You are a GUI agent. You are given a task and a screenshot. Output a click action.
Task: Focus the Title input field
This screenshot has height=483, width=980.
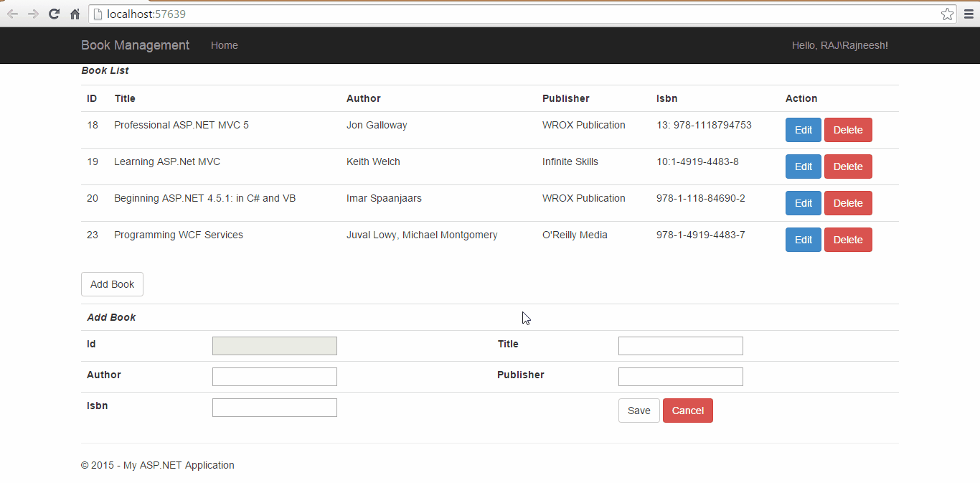click(x=680, y=346)
